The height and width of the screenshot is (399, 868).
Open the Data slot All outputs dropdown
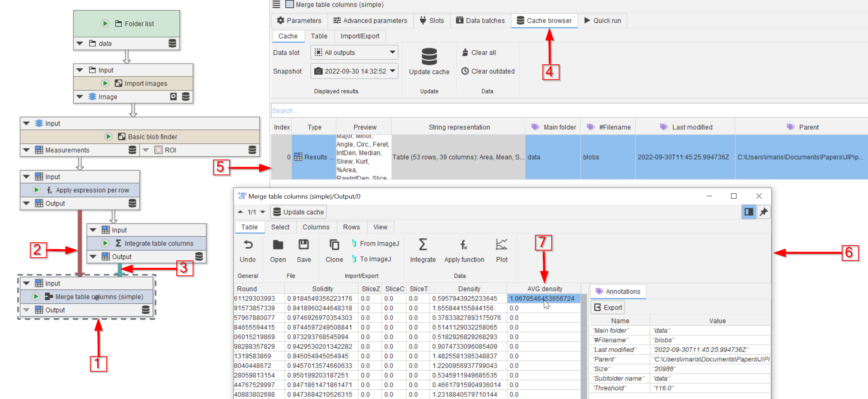354,53
